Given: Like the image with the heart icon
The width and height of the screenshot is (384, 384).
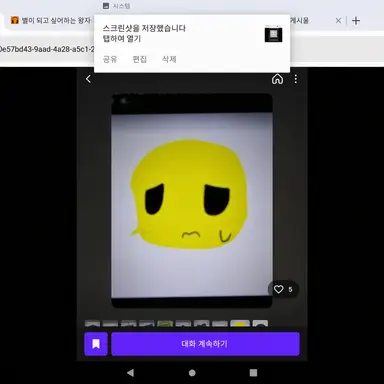Looking at the screenshot, I should pos(279,289).
